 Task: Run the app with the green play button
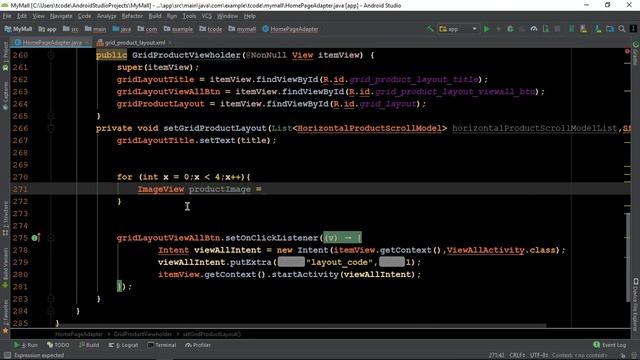(487, 29)
